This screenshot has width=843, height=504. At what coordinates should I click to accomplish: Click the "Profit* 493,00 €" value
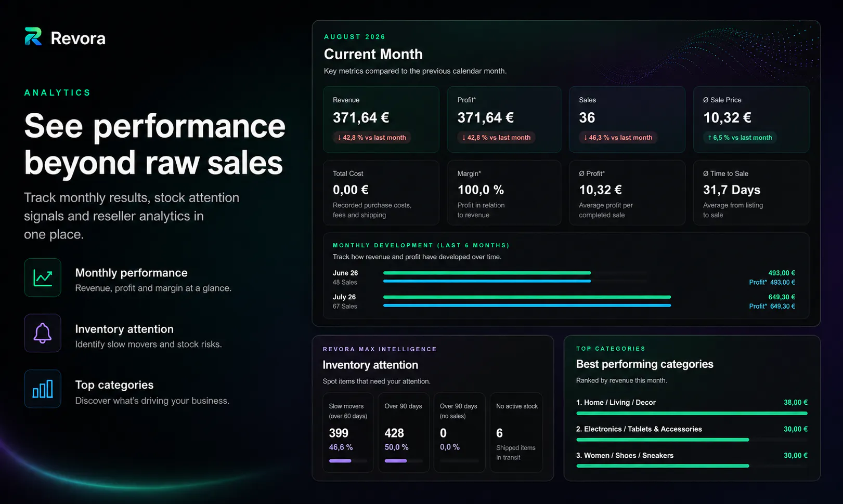772,282
